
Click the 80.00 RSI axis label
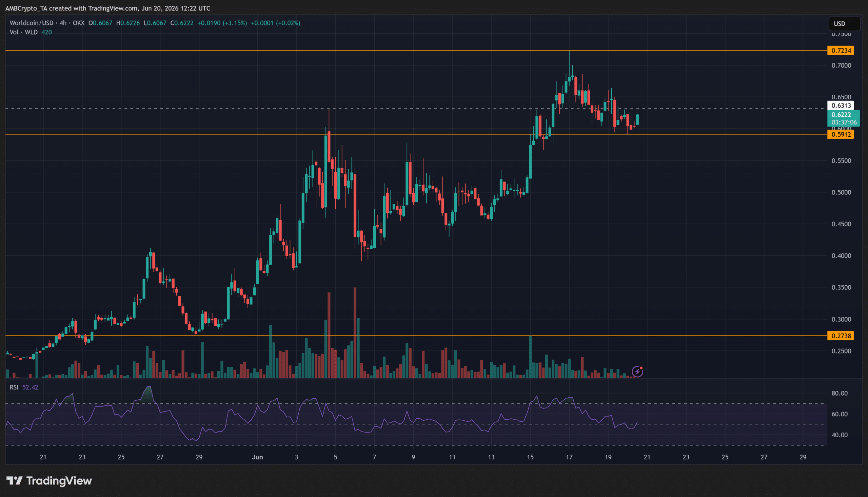click(840, 393)
